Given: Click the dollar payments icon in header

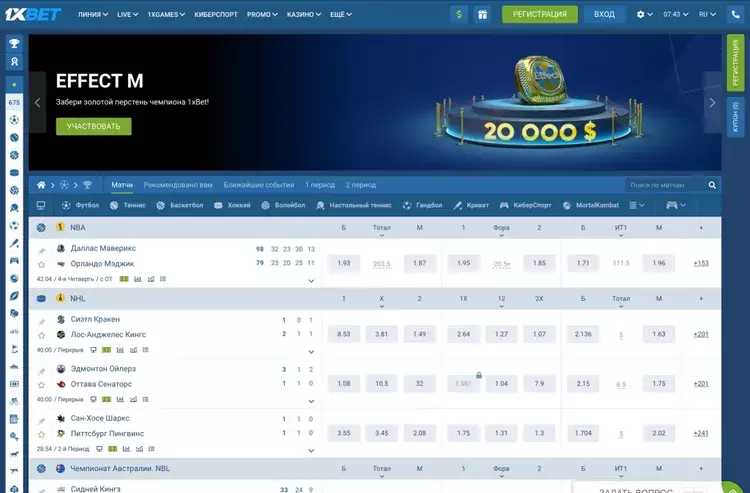Looking at the screenshot, I should pos(459,14).
